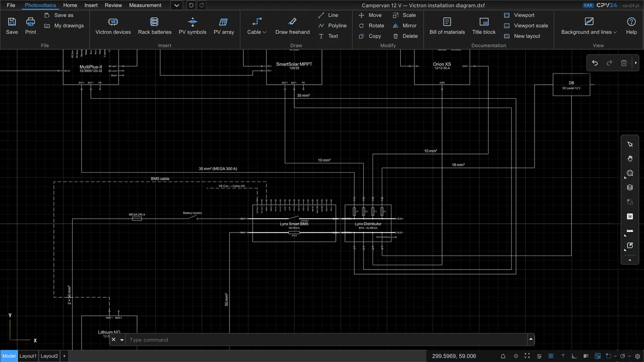The height and width of the screenshot is (362, 644).
Task: Click the ruler measure tool
Action: click(x=630, y=231)
